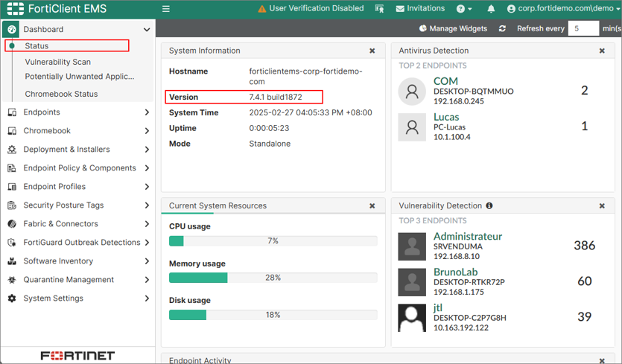Screen dimensions: 622x364
Task: Expand Endpoint Profiles chevron
Action: coord(147,187)
